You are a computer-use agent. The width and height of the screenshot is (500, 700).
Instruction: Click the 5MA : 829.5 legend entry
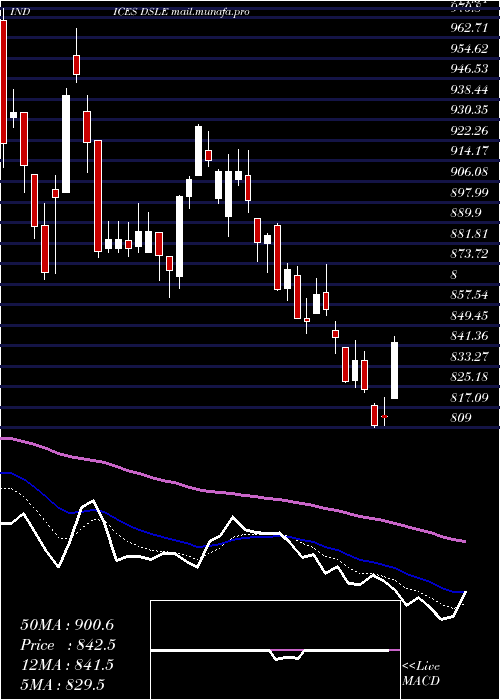[x=62, y=684]
